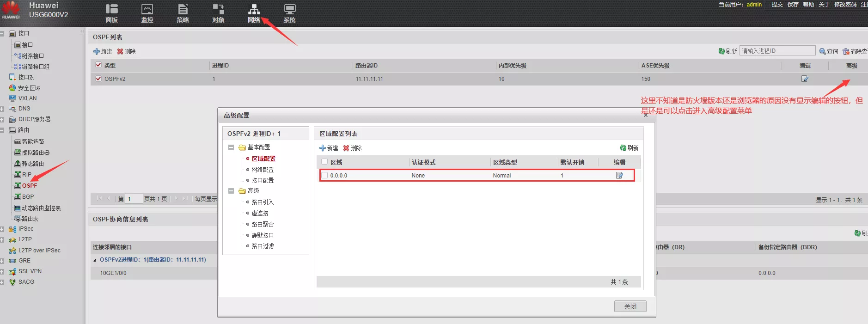Open the 系统 (System) top navigation icon
This screenshot has width=868, height=324.
coord(289,13)
